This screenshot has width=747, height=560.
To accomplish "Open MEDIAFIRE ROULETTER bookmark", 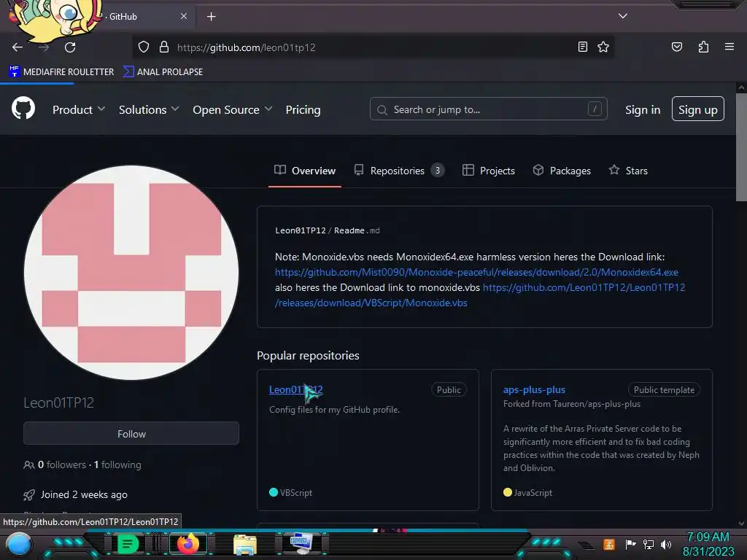I will (x=61, y=72).
